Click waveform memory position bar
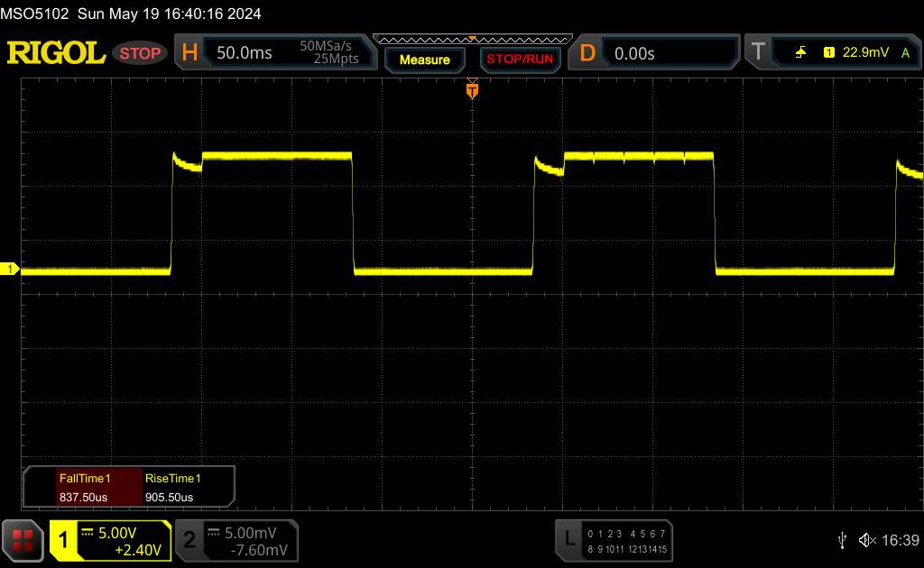924x568 pixels. pos(473,40)
